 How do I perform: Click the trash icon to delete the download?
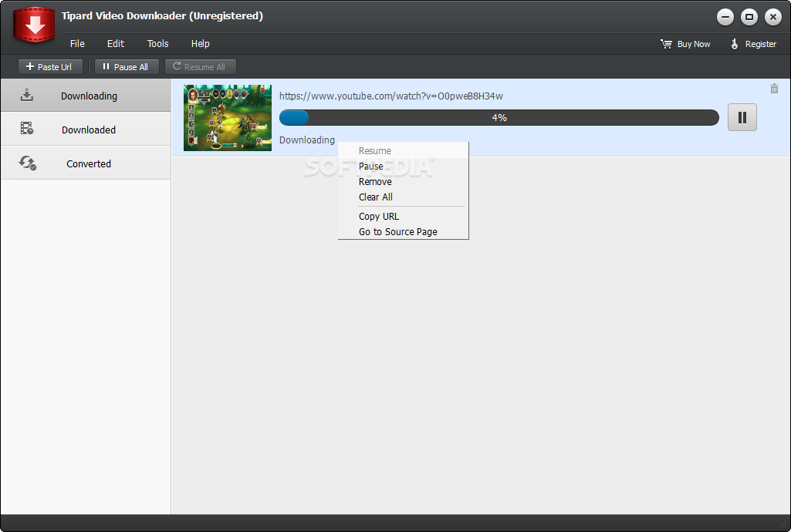(x=774, y=89)
